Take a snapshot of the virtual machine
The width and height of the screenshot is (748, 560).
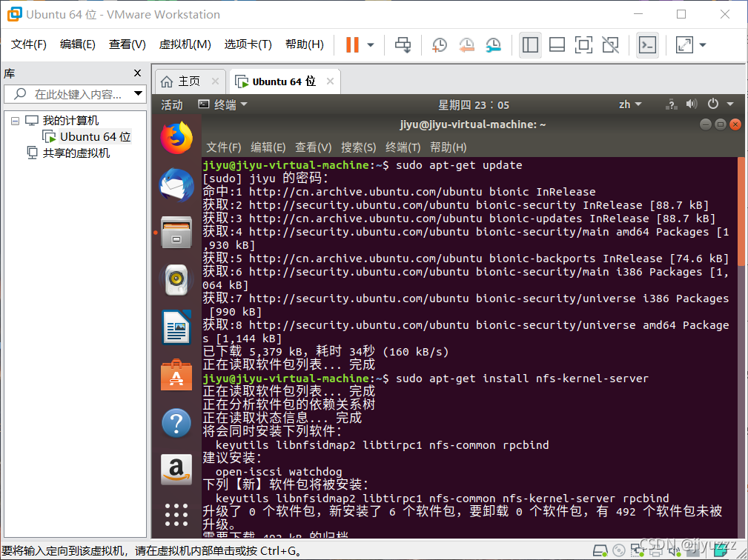[440, 44]
